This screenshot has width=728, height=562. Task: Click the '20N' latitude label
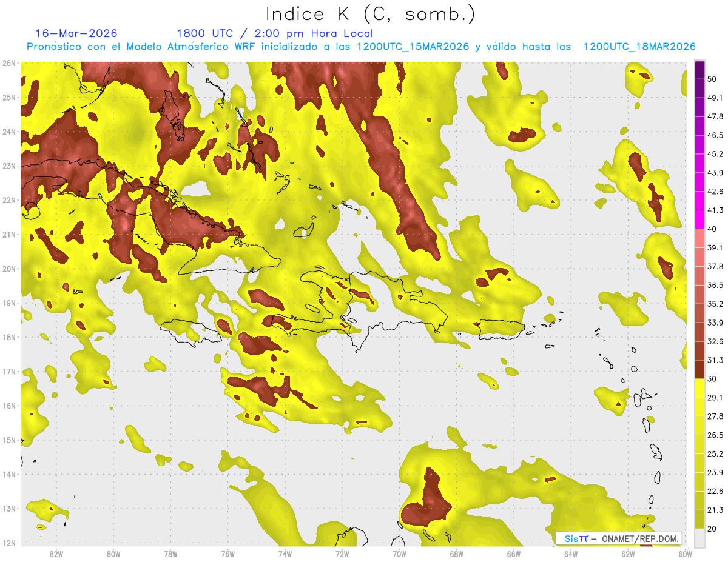[9, 269]
